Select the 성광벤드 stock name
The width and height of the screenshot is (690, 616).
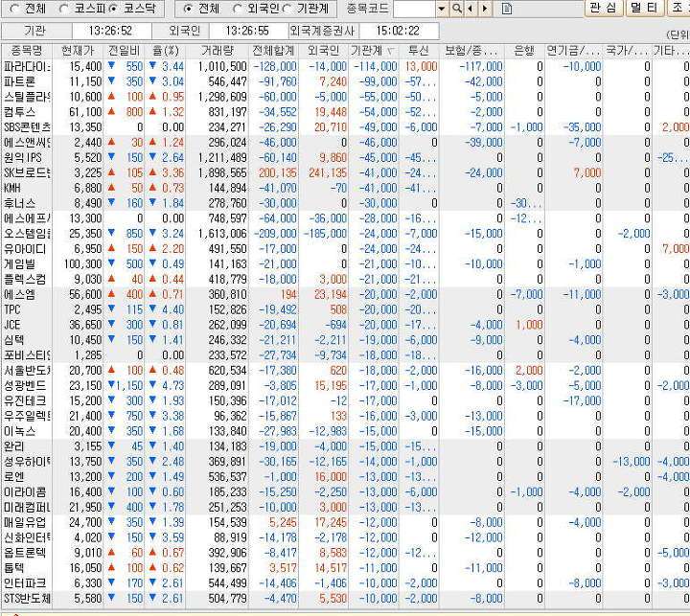click(x=25, y=385)
